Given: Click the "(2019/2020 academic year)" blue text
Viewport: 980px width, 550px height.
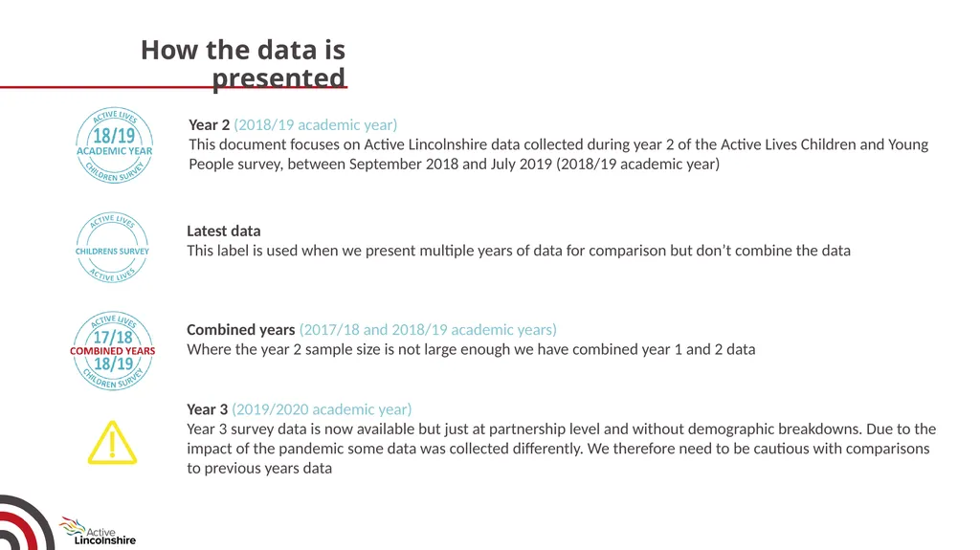Looking at the screenshot, I should pos(322,409).
